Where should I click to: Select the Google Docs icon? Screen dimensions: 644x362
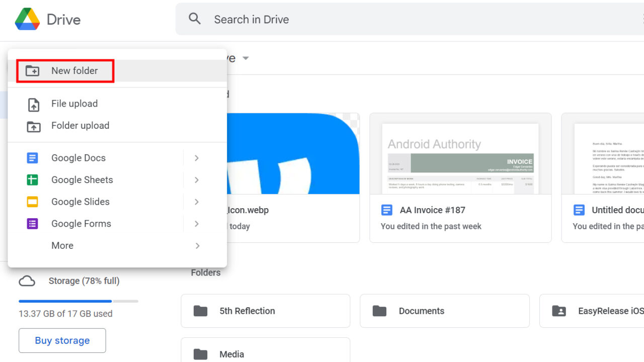[x=32, y=157]
